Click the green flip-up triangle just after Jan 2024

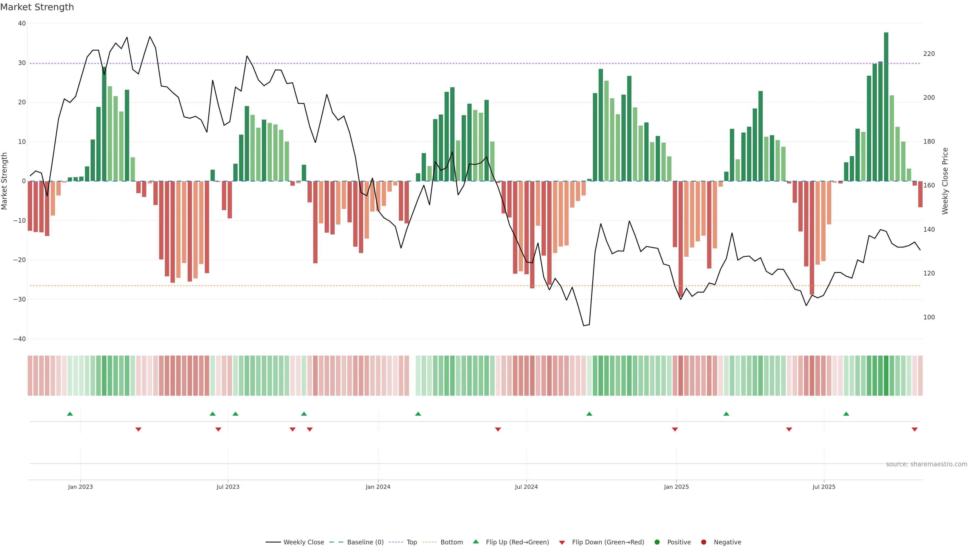point(418,414)
